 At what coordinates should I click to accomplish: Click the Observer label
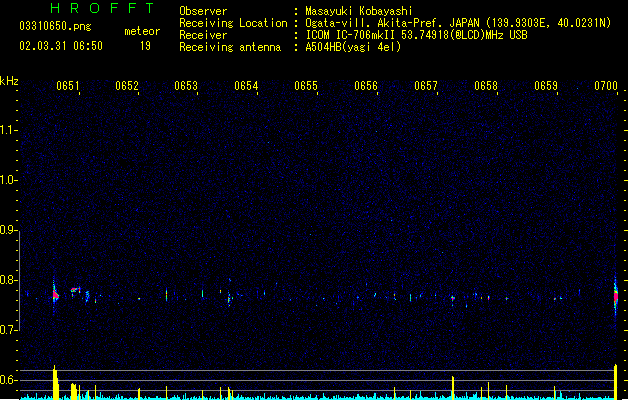coord(203,11)
